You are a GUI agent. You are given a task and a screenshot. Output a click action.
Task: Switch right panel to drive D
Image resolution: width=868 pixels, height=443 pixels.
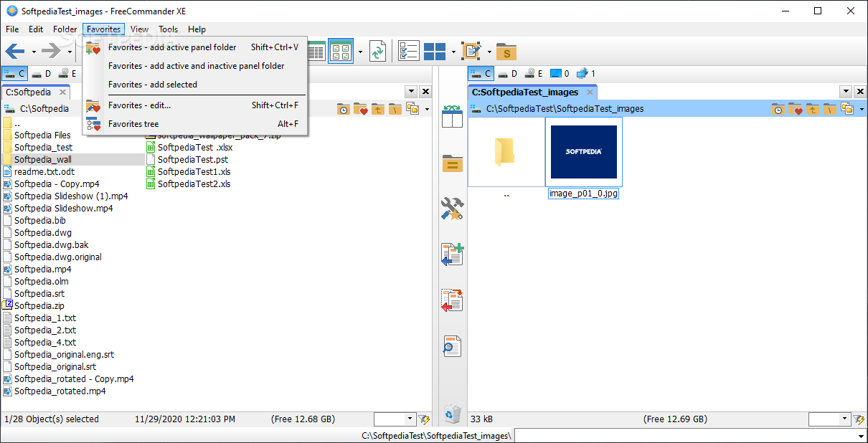[x=509, y=73]
